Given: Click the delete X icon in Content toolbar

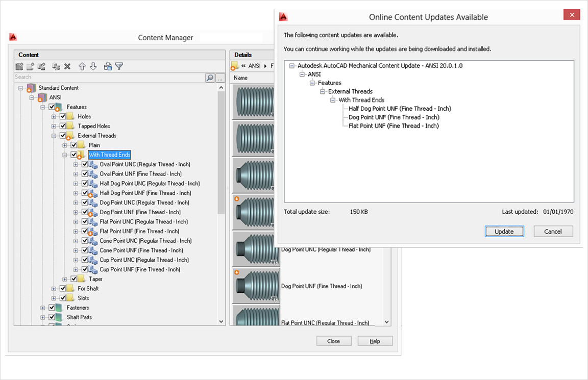Looking at the screenshot, I should click(67, 67).
